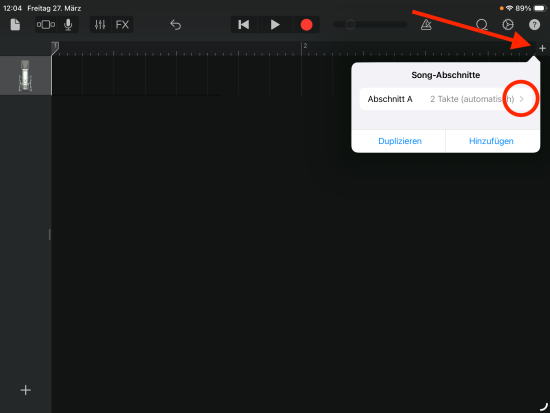Screen dimensions: 550x413
Task: Open the Loop Browser
Action: (482, 25)
